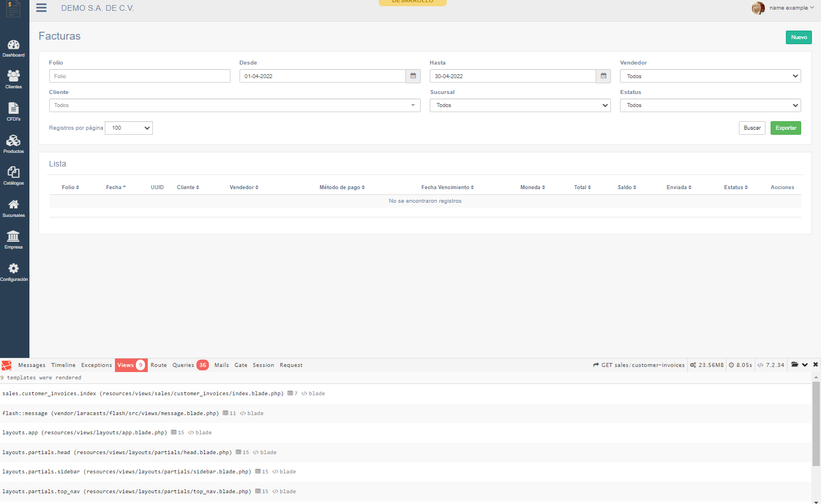Click the GET sales/customer-invoices route indicator
821x504 pixels.
(639, 365)
